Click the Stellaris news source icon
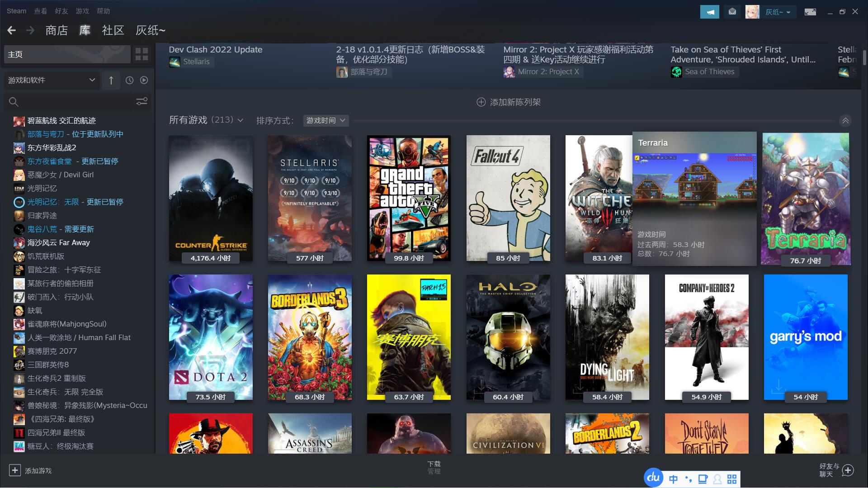868x488 pixels. click(x=175, y=62)
